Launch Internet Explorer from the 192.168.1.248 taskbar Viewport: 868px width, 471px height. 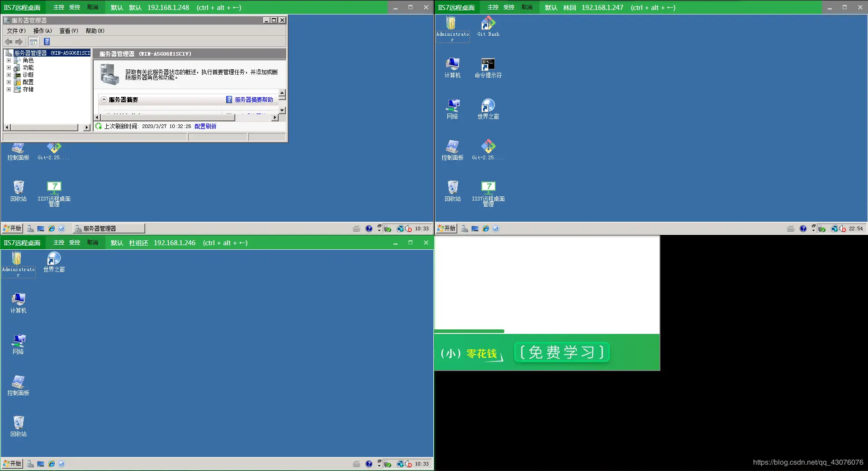point(52,228)
